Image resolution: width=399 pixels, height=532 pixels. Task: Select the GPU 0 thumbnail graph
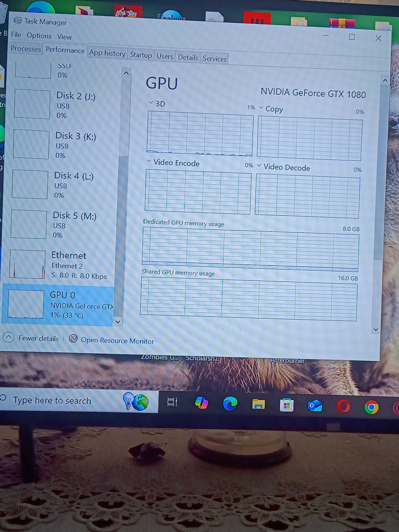coord(26,304)
